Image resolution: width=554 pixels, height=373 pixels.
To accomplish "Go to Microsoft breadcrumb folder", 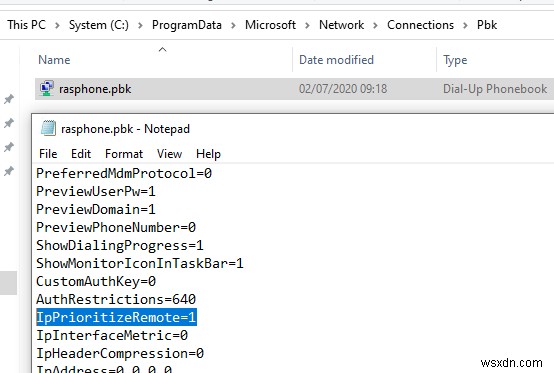I will [270, 25].
